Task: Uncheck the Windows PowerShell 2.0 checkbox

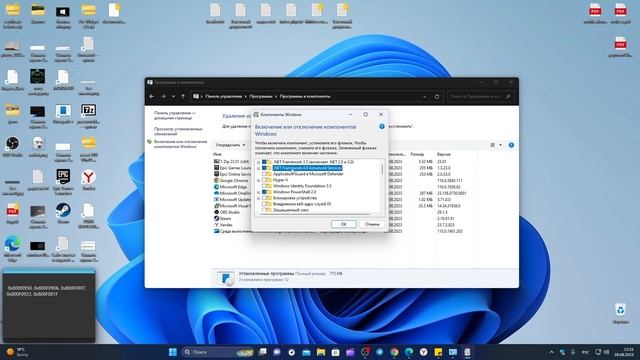Action: (x=264, y=192)
